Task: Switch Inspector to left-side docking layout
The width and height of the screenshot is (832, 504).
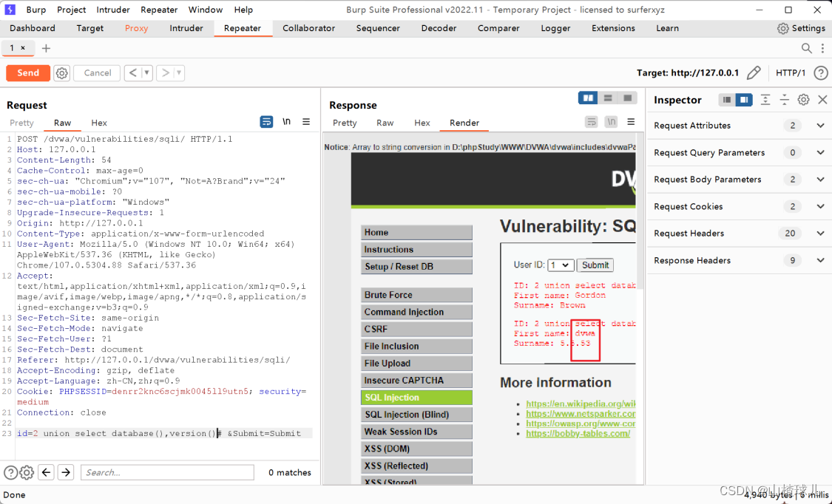Action: (x=727, y=100)
